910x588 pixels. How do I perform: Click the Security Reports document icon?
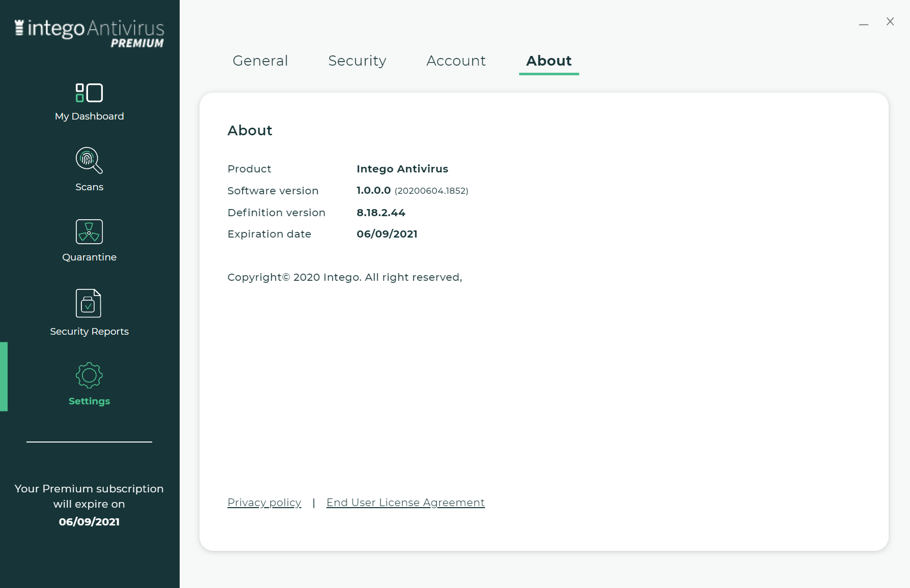coord(89,303)
